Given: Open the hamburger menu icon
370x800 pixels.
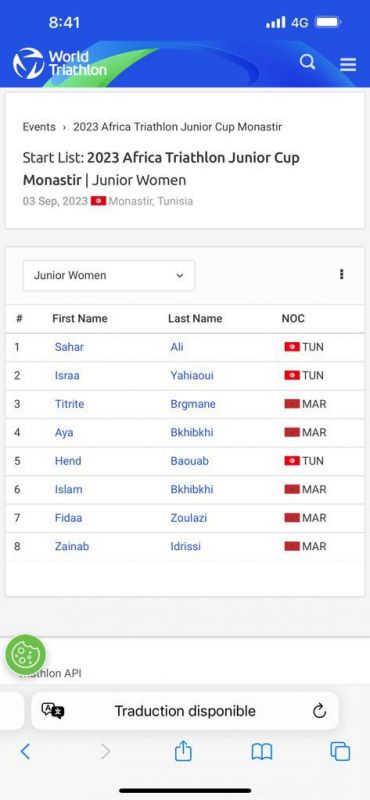Looking at the screenshot, I should 348,64.
